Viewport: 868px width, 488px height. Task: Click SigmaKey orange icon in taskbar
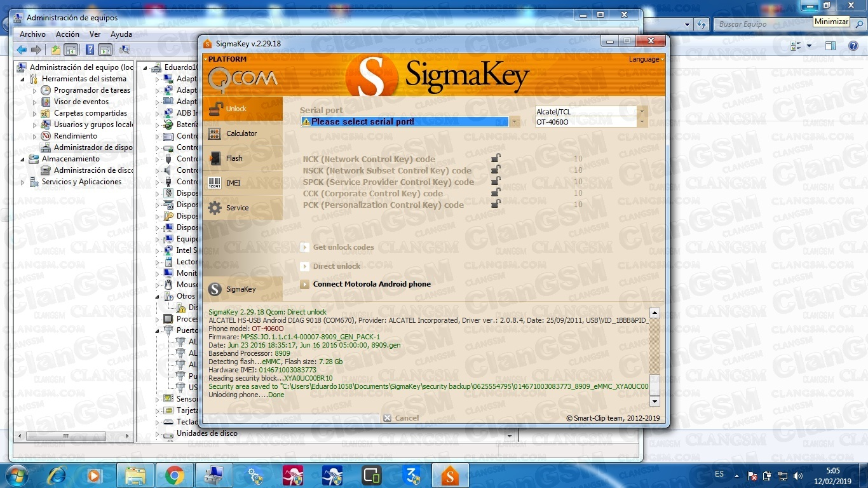(x=450, y=475)
